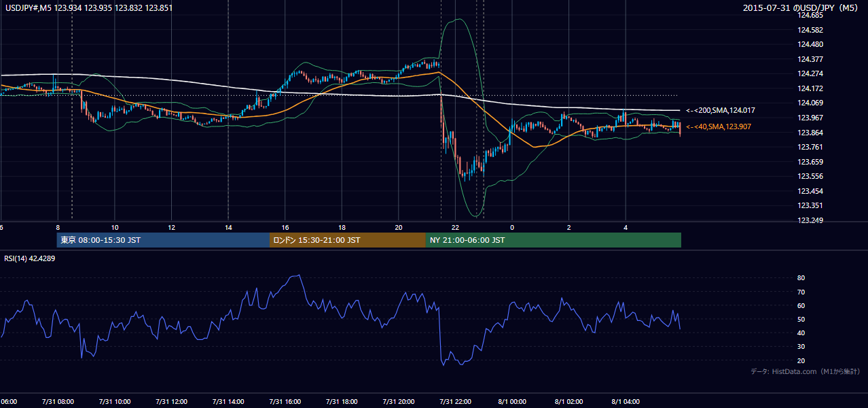Click price axis label 124.274
The width and height of the screenshot is (868, 408).
pyautogui.click(x=811, y=73)
